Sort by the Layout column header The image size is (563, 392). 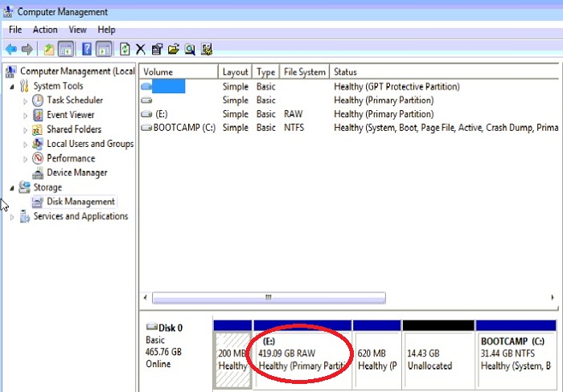(235, 71)
